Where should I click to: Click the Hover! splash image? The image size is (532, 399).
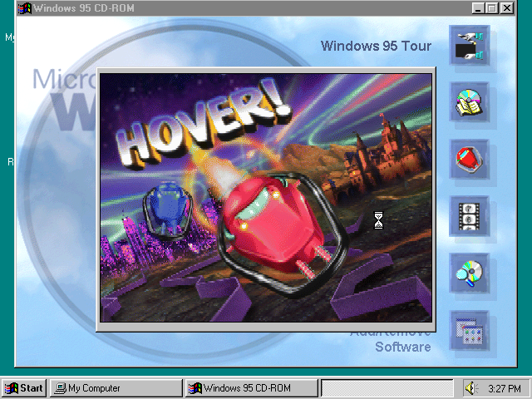pos(266,198)
